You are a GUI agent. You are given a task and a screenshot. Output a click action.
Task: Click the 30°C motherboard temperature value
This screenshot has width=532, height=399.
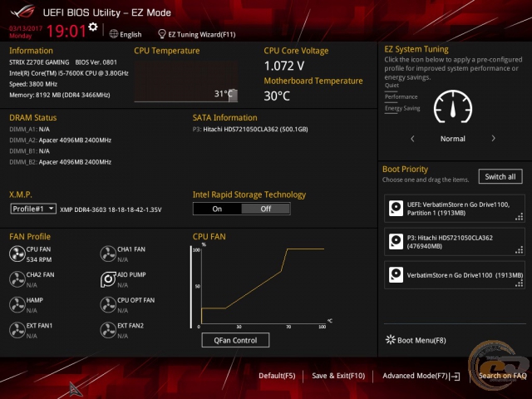coord(277,96)
